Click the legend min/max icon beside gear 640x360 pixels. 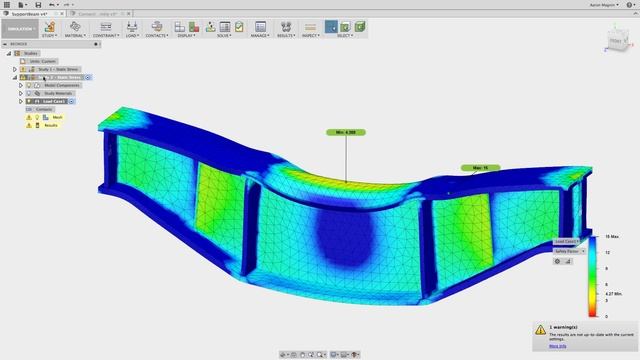pos(568,261)
